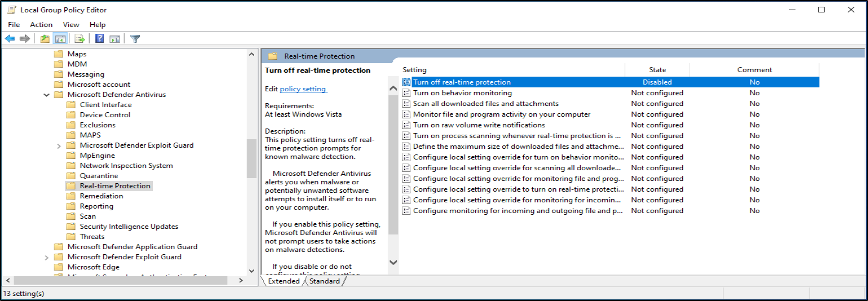Click policy icon beside Monitor file and program activity
The width and height of the screenshot is (868, 301).
(x=406, y=114)
